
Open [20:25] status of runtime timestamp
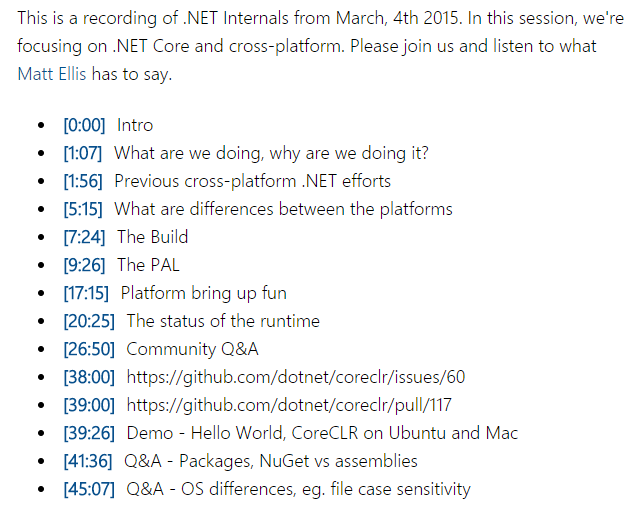pyautogui.click(x=89, y=321)
